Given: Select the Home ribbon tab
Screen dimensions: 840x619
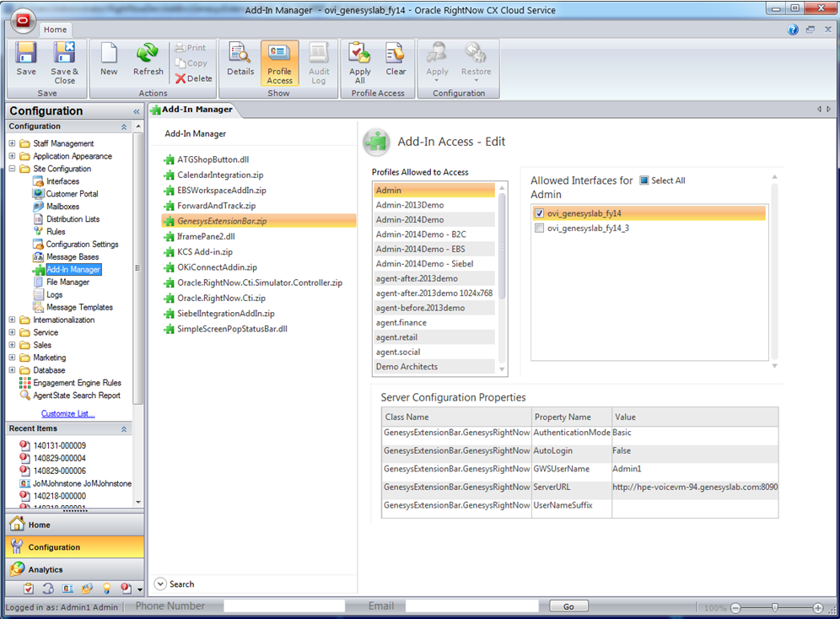Looking at the screenshot, I should 56,30.
